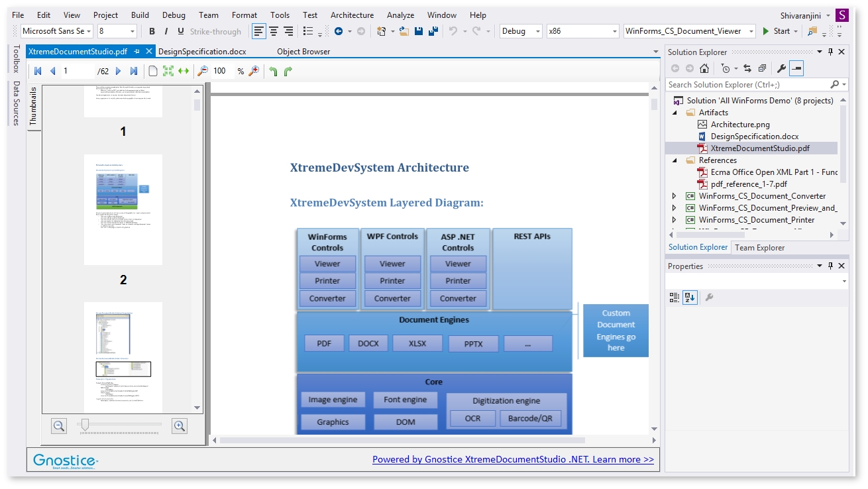Screen dimensions: 868x489
Task: Click the thumbnail pane zoom-in button
Action: pos(179,426)
